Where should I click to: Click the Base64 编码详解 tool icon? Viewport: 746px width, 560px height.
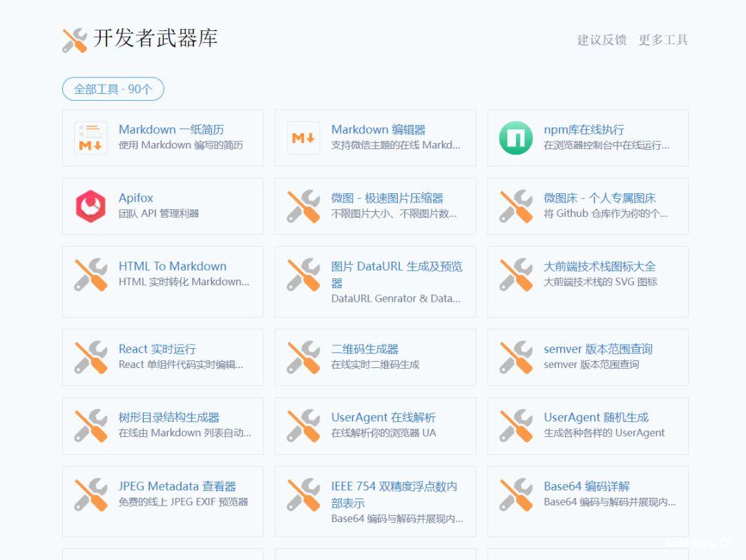pyautogui.click(x=516, y=495)
